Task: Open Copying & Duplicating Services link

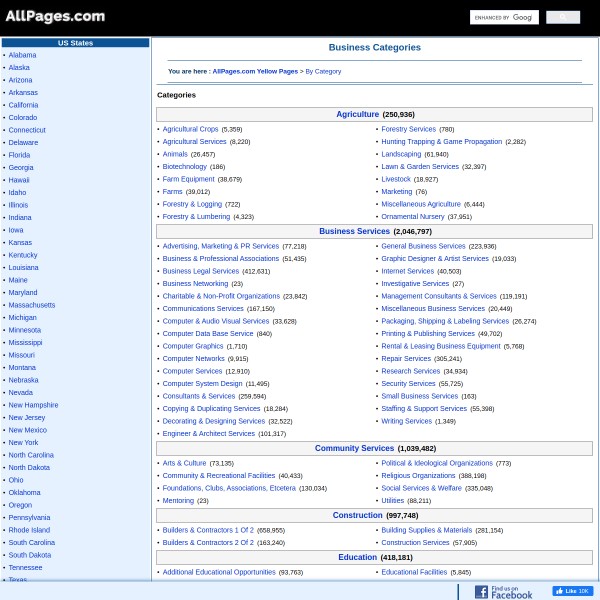Action: 211,409
